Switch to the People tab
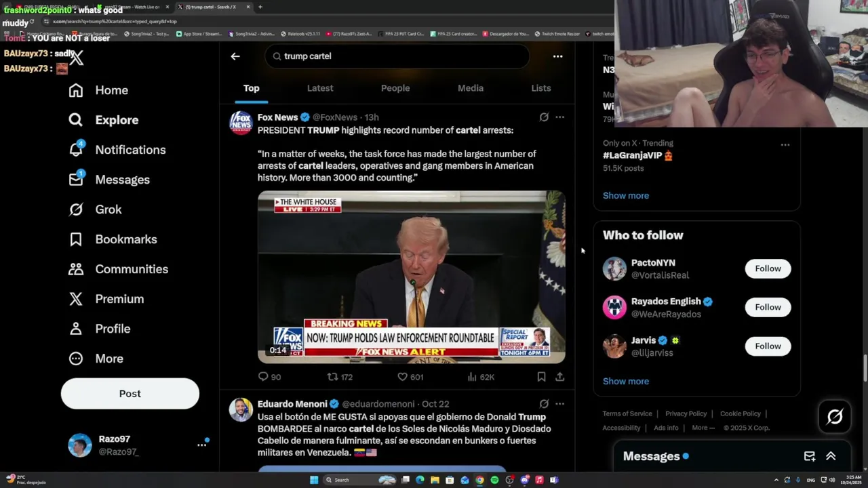Screen dimensions: 868x488 coord(395,88)
